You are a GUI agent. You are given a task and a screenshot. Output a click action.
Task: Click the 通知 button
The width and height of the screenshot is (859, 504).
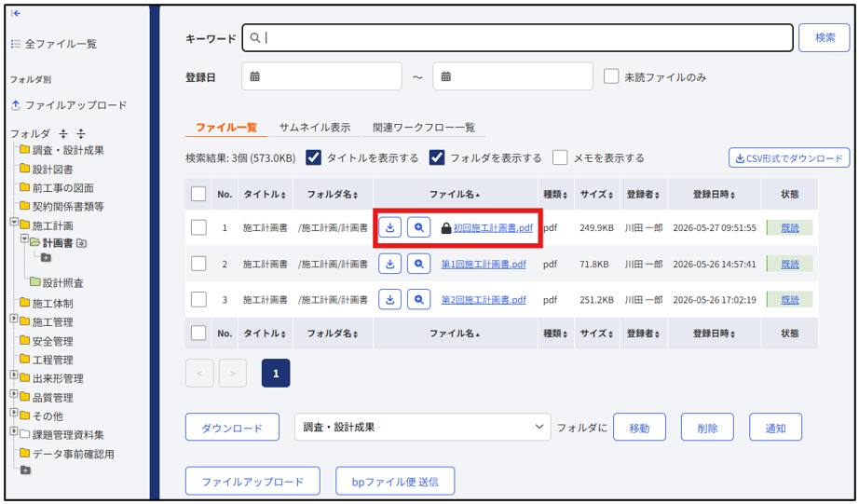[x=775, y=428]
